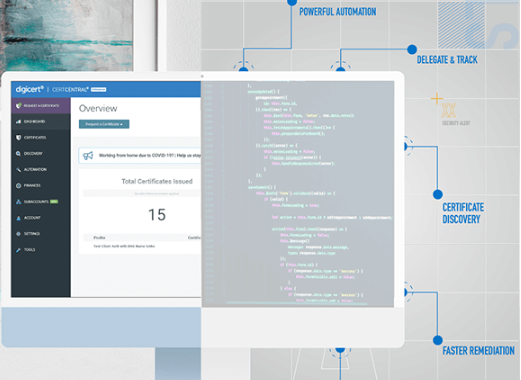Click the Profile column header in table
Viewport: 521px width, 380px height.
pos(99,238)
